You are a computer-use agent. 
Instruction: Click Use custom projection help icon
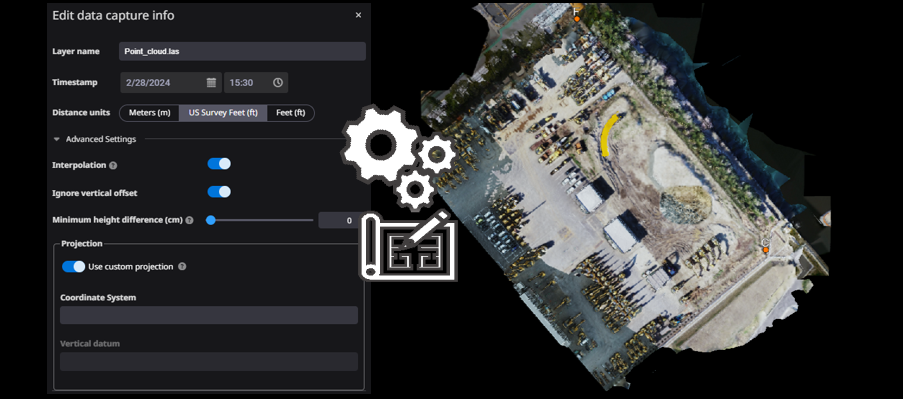(x=182, y=267)
